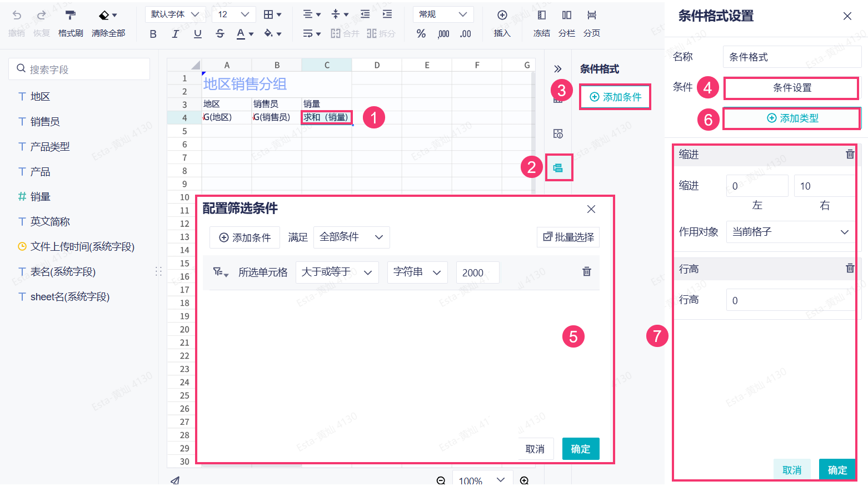Open the text wrap options
Image resolution: width=868 pixels, height=486 pixels.
pyautogui.click(x=312, y=34)
